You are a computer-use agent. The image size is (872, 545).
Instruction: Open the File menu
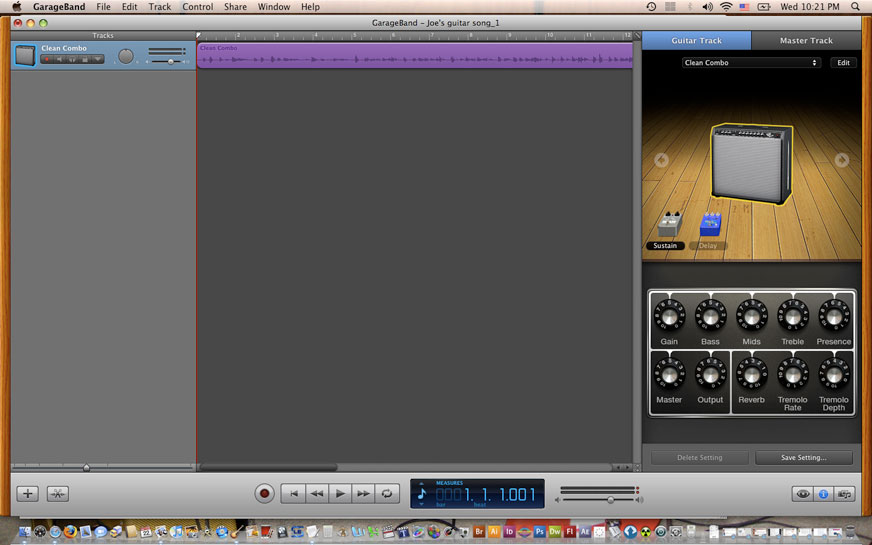pos(103,7)
